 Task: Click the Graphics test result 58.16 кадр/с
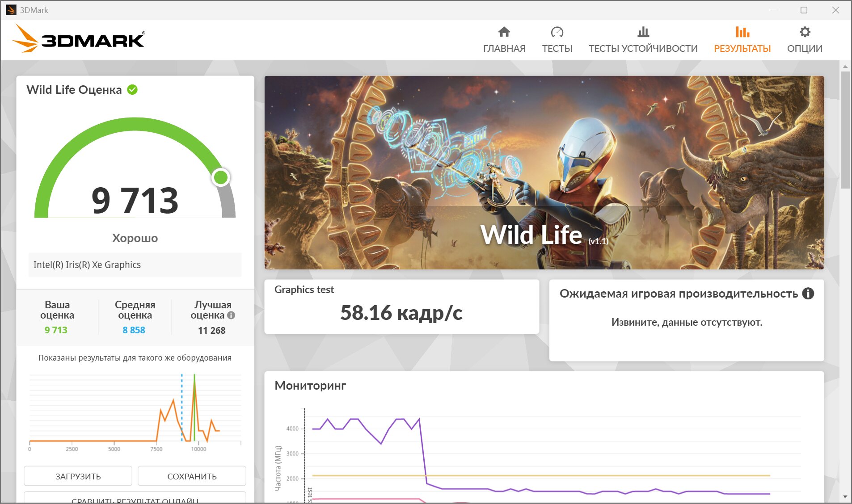click(x=401, y=313)
